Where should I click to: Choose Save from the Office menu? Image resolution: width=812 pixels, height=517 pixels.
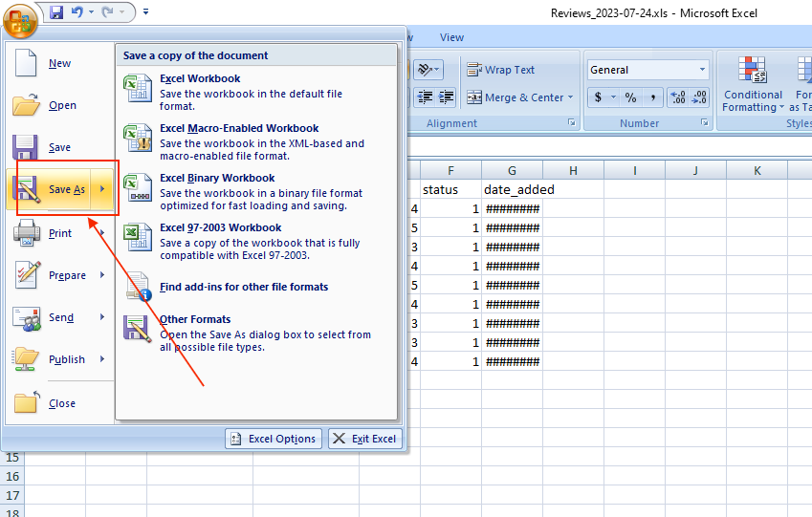(59, 147)
